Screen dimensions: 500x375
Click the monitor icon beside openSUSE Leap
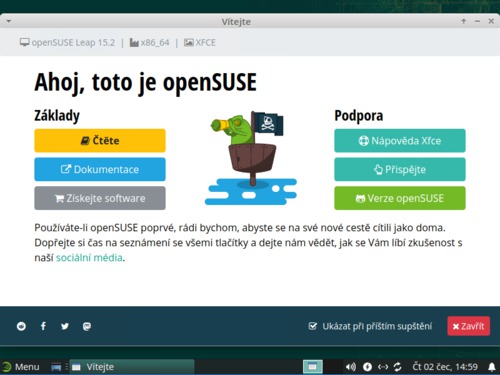(x=24, y=42)
